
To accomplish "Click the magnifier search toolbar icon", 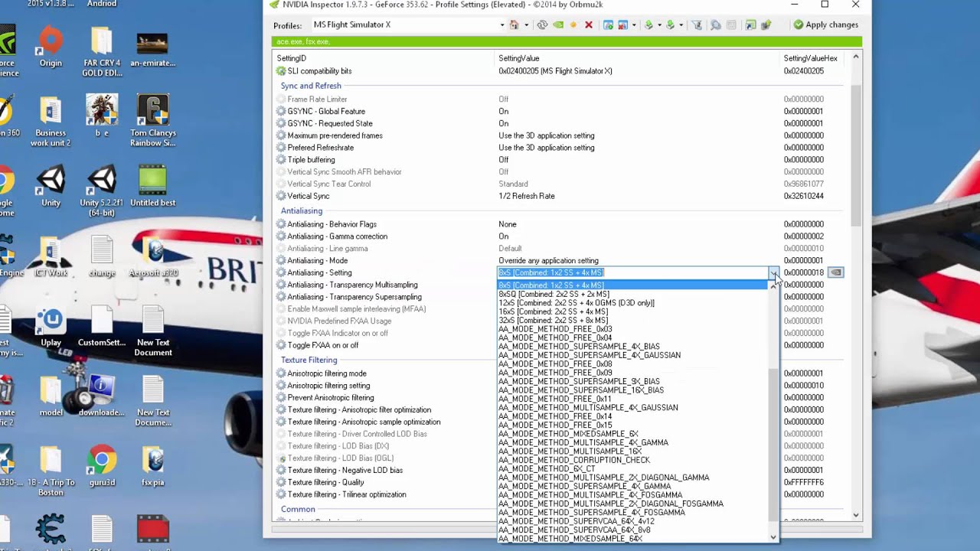I will coord(715,24).
